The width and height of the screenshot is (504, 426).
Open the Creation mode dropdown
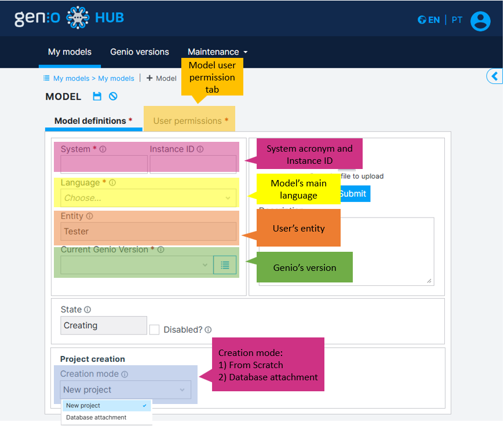tap(125, 390)
